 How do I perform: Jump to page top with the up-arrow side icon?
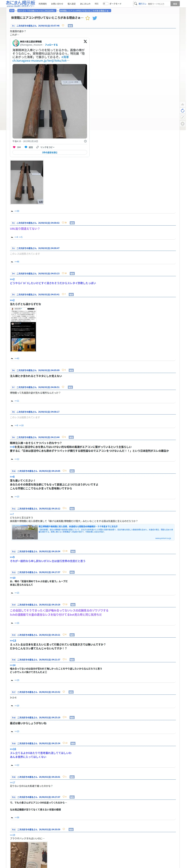coord(183,104)
